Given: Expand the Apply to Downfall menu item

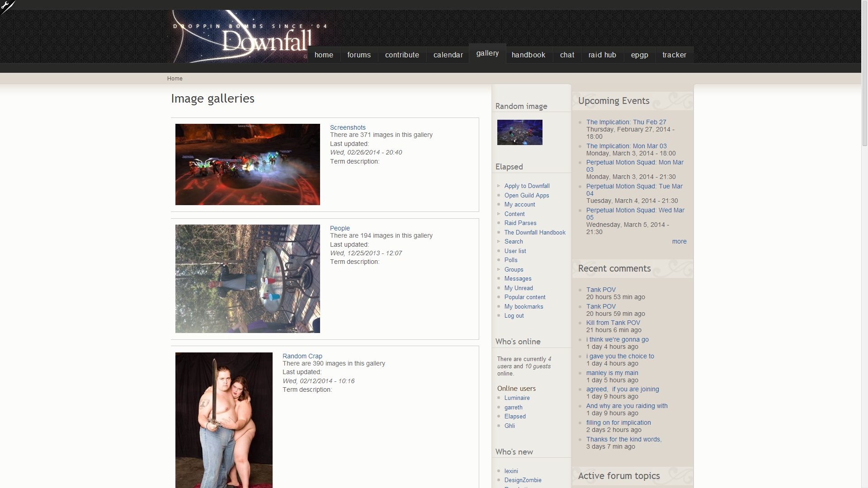Looking at the screenshot, I should (x=527, y=186).
